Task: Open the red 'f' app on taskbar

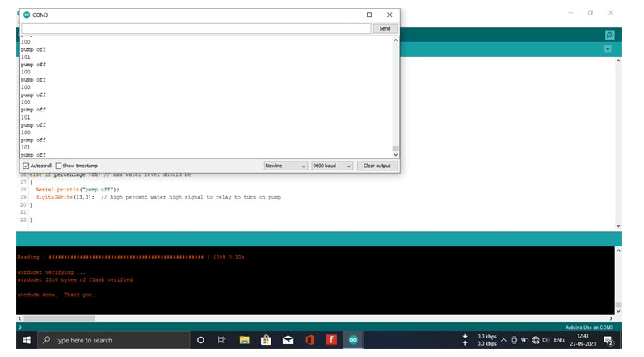Action: pyautogui.click(x=331, y=340)
